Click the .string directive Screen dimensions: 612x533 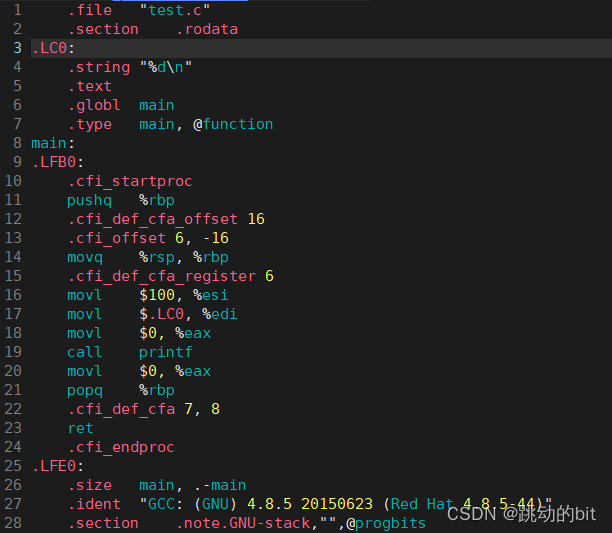pyautogui.click(x=99, y=67)
